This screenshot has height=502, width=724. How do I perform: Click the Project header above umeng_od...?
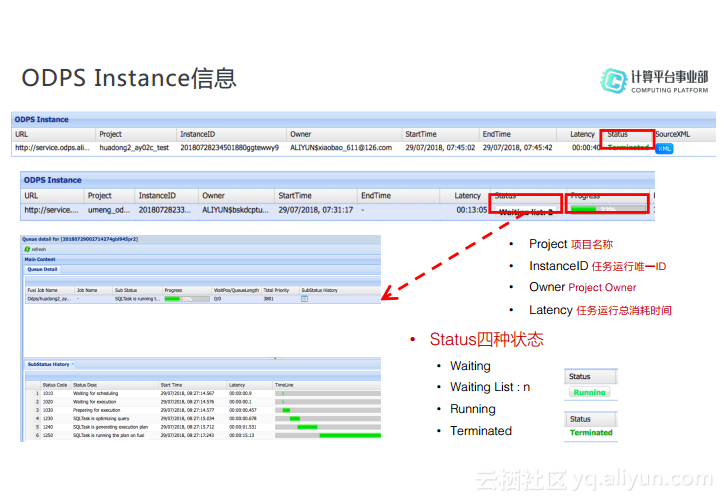[109, 196]
